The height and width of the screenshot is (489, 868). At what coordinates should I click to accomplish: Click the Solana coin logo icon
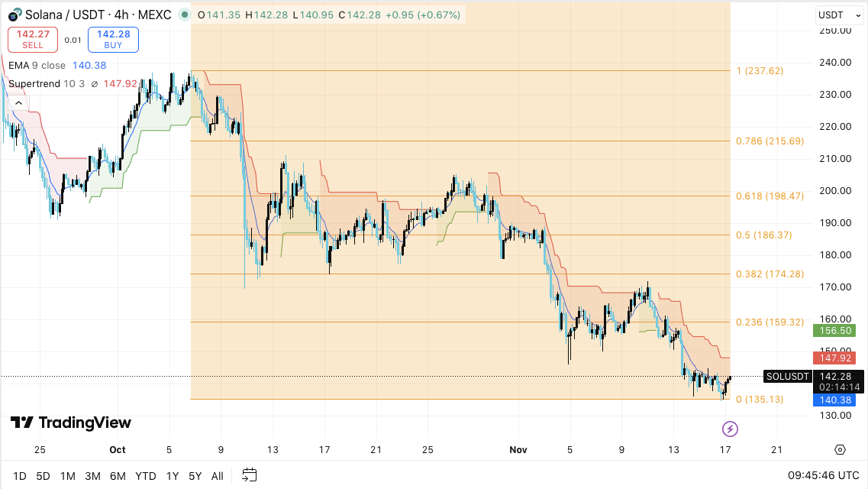[x=14, y=15]
